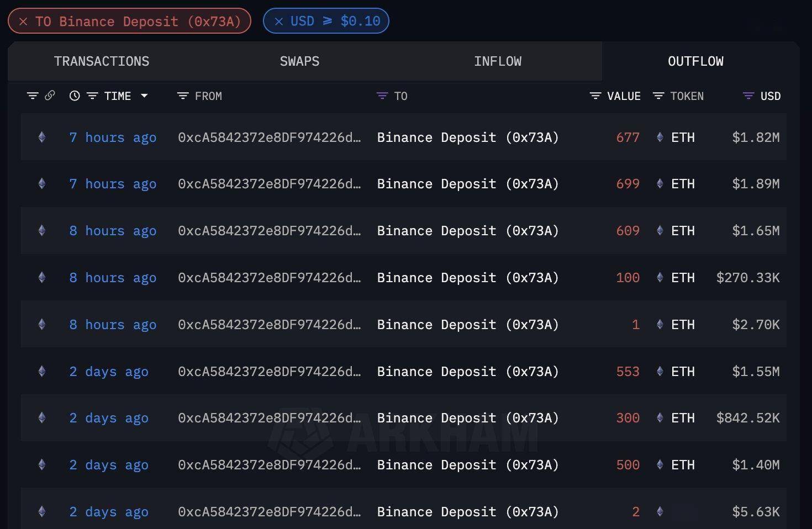
Task: Open Binance Deposit (0x73A) in 699 ETH row
Action: pyautogui.click(x=468, y=184)
